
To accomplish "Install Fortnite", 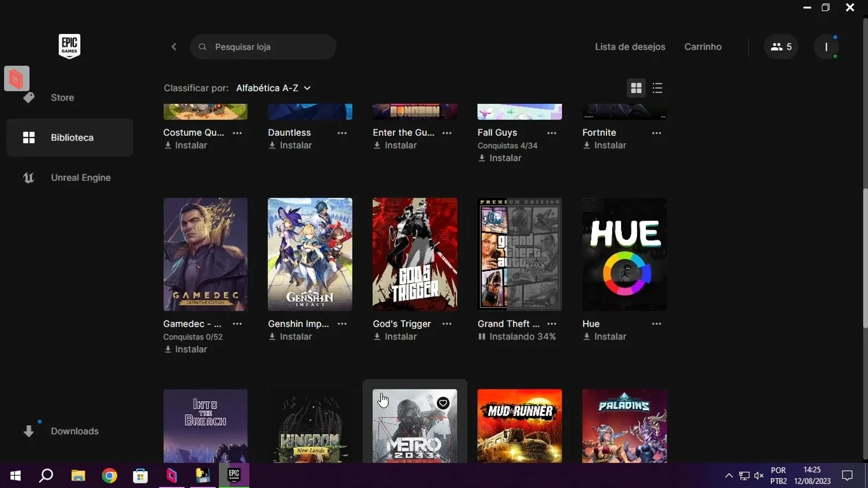I will coord(605,145).
